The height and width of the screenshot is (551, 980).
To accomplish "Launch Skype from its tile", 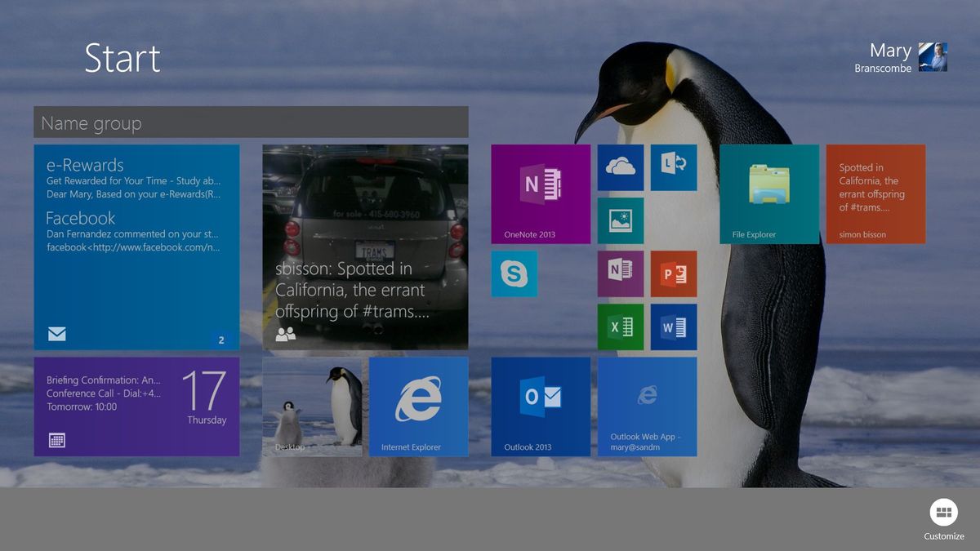I will coord(514,274).
